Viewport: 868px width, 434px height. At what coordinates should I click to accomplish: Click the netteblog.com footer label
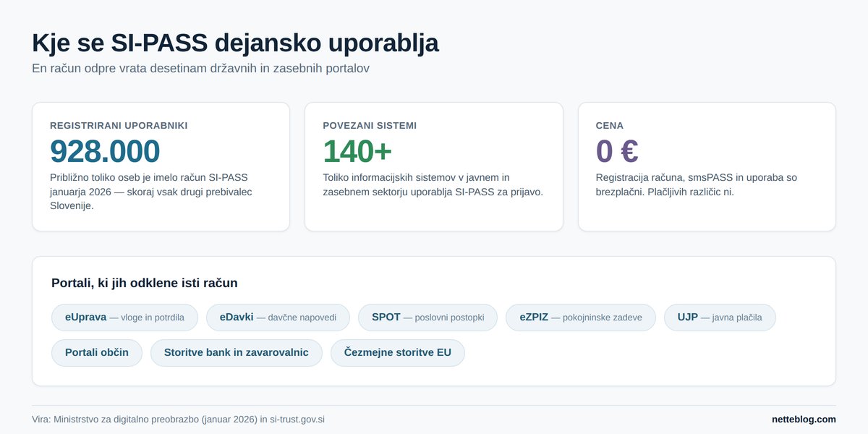point(804,420)
